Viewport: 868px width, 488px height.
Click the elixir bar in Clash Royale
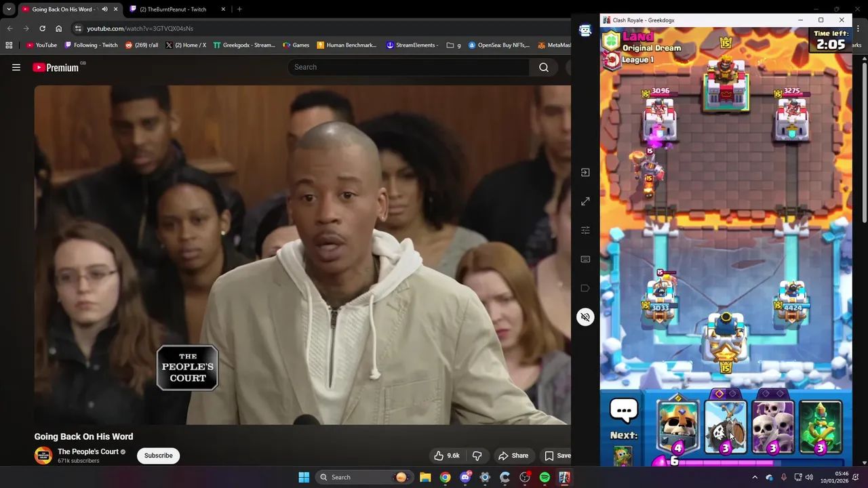tap(749, 462)
